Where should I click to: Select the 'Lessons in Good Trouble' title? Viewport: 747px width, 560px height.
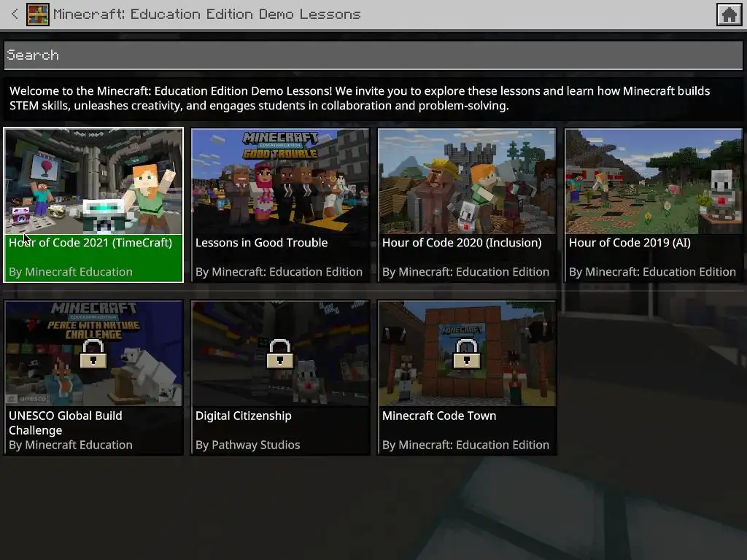coord(262,243)
